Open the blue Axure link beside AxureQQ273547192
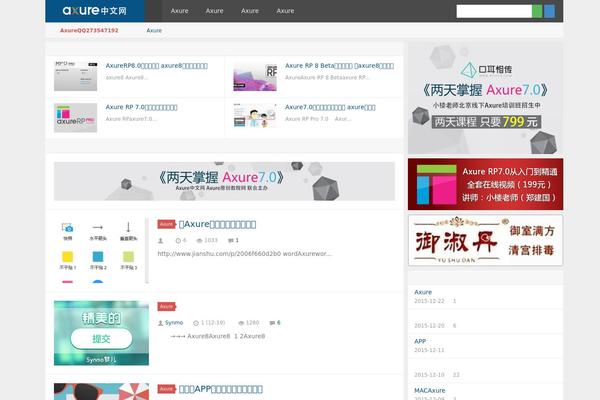 tap(154, 30)
